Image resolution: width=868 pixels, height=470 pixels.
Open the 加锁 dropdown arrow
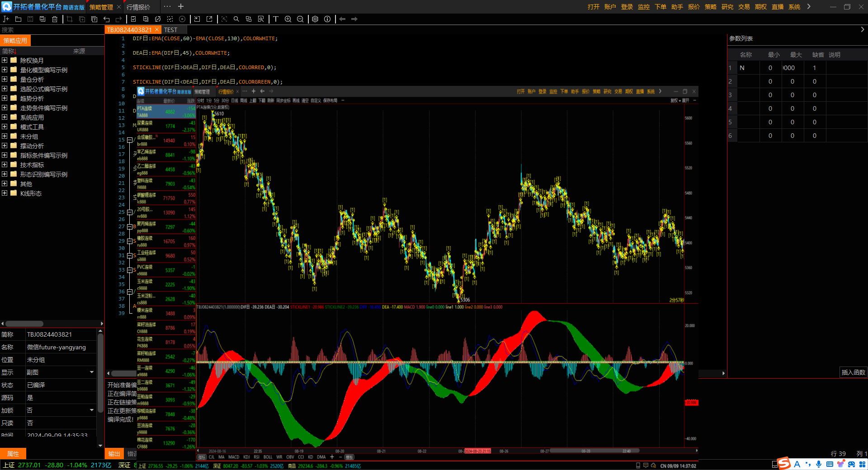pos(92,410)
